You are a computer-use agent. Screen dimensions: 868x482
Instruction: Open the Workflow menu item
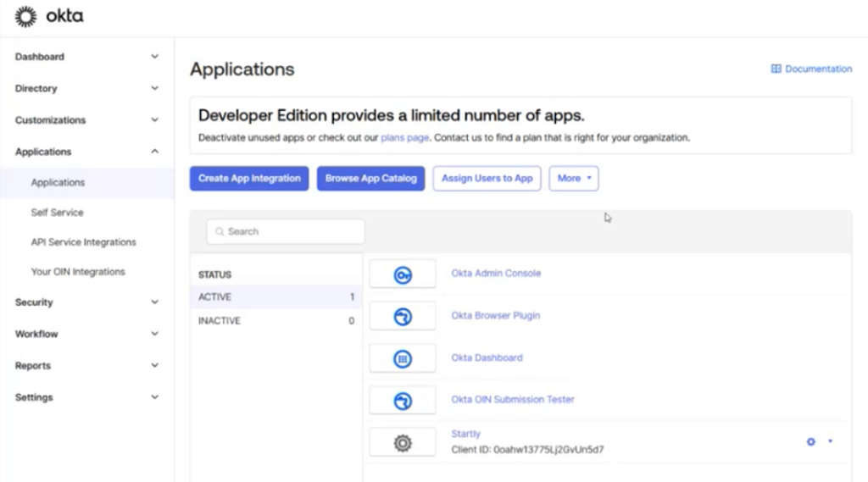(36, 334)
